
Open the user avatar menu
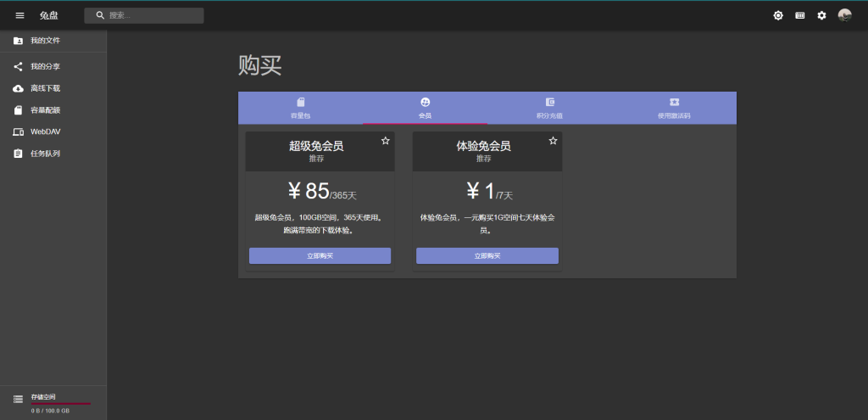click(844, 15)
